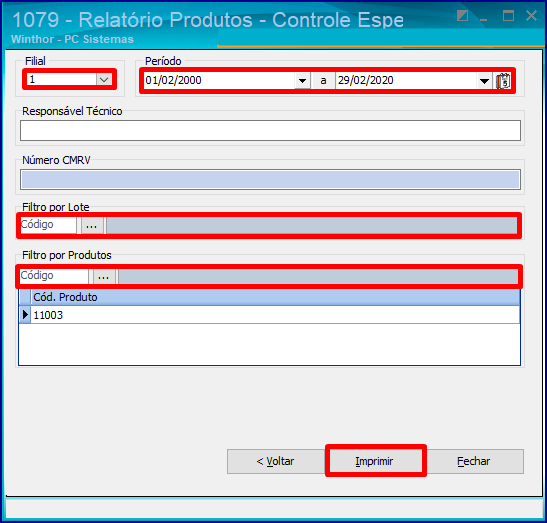This screenshot has width=547, height=523.
Task: Click the title bar's restore-down style icon
Action: coord(463,16)
